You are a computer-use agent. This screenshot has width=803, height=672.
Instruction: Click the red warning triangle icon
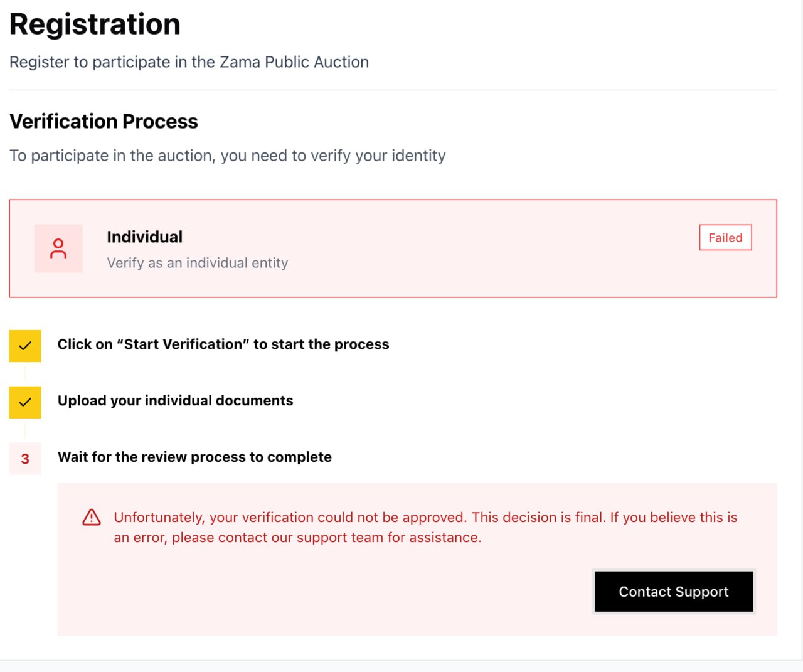point(92,517)
